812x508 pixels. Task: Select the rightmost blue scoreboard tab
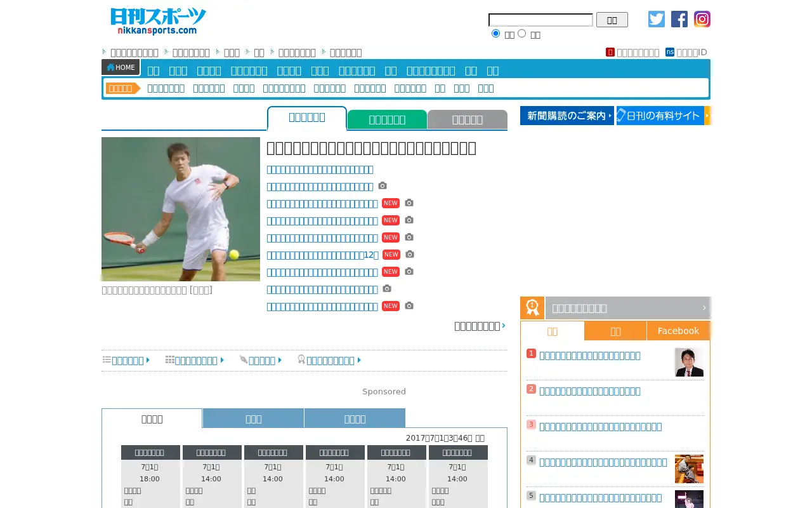[x=355, y=418]
